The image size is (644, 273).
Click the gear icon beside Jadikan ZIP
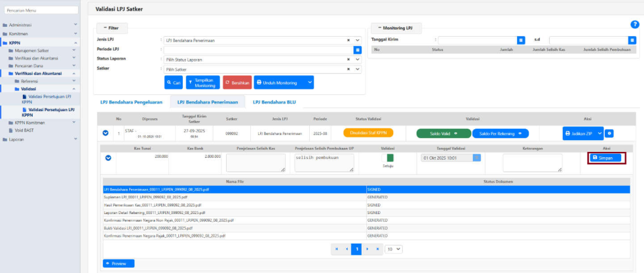pyautogui.click(x=609, y=134)
